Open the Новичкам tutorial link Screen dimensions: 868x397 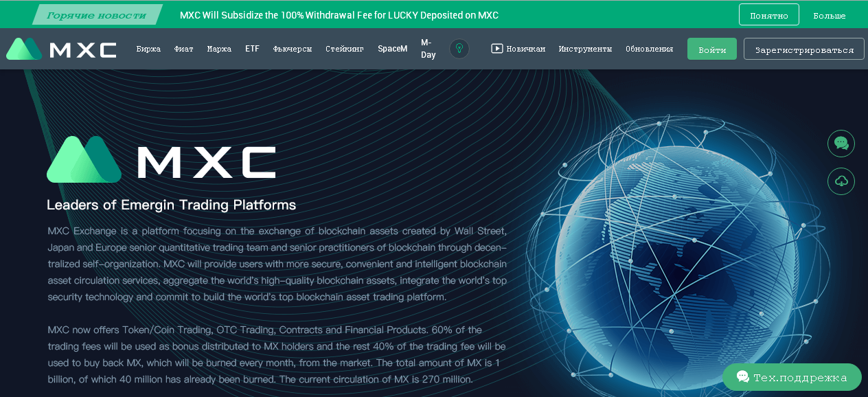pyautogui.click(x=526, y=49)
